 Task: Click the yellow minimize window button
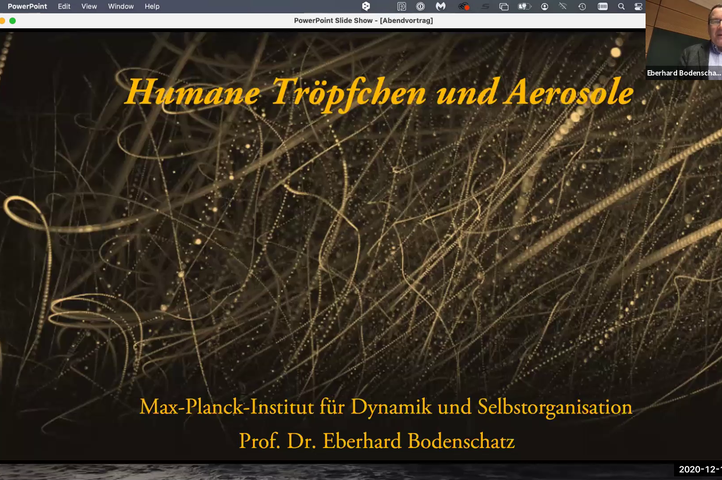[5, 20]
